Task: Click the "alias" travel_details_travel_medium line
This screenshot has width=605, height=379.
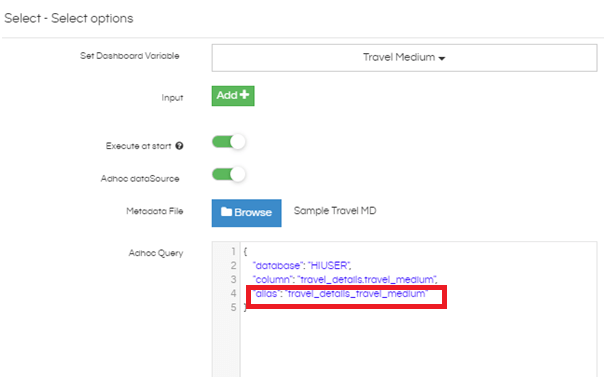Action: [341, 294]
